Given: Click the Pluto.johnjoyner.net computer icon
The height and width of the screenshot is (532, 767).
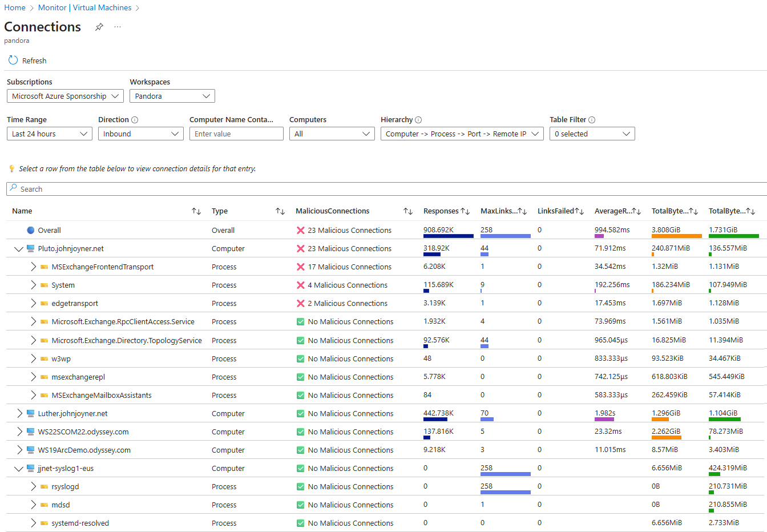Looking at the screenshot, I should 31,249.
